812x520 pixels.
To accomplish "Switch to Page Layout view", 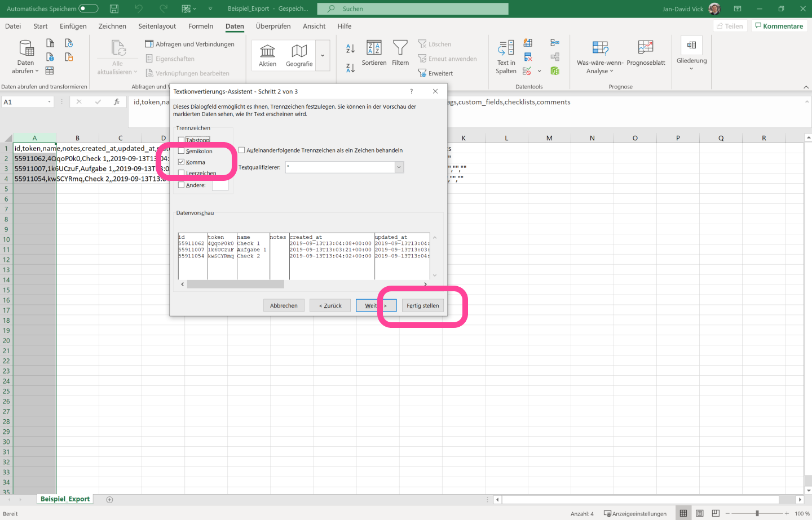I will point(700,513).
